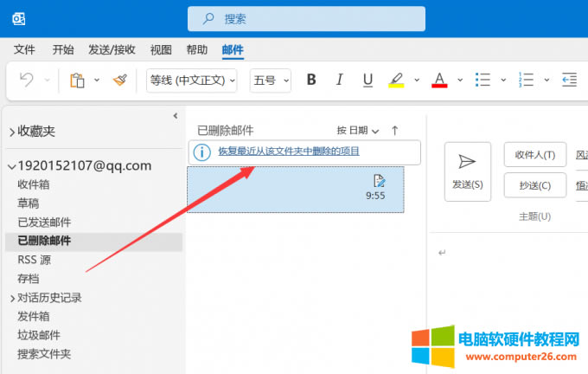Select the Format Painter brush
Image resolution: width=588 pixels, height=374 pixels.
[120, 81]
